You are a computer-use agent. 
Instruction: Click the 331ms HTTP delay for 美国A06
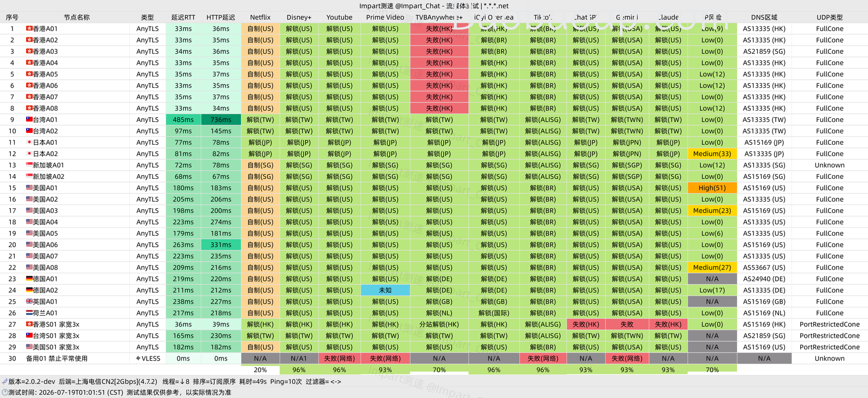click(221, 245)
